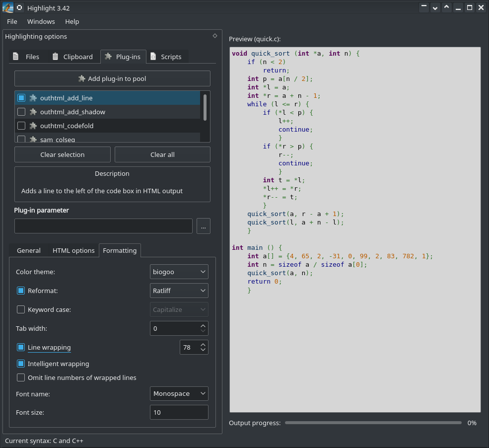489x448 pixels.
Task: Click Add plug-in to pool button
Action: coord(112,78)
